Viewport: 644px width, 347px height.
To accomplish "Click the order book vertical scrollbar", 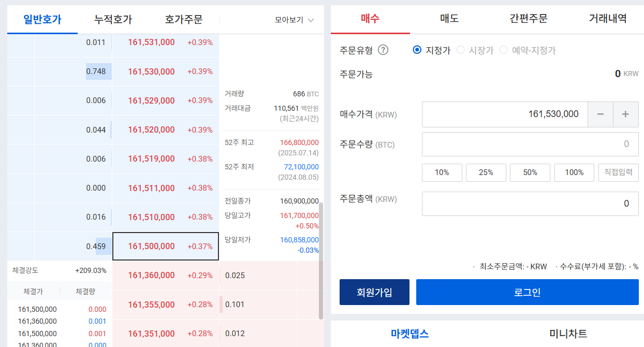I will [x=321, y=261].
